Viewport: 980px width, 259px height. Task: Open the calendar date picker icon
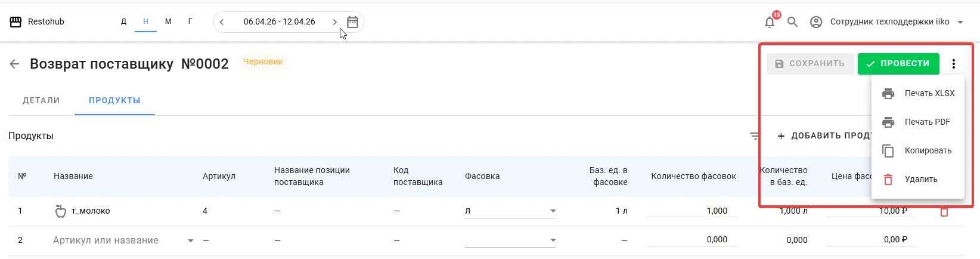(352, 22)
